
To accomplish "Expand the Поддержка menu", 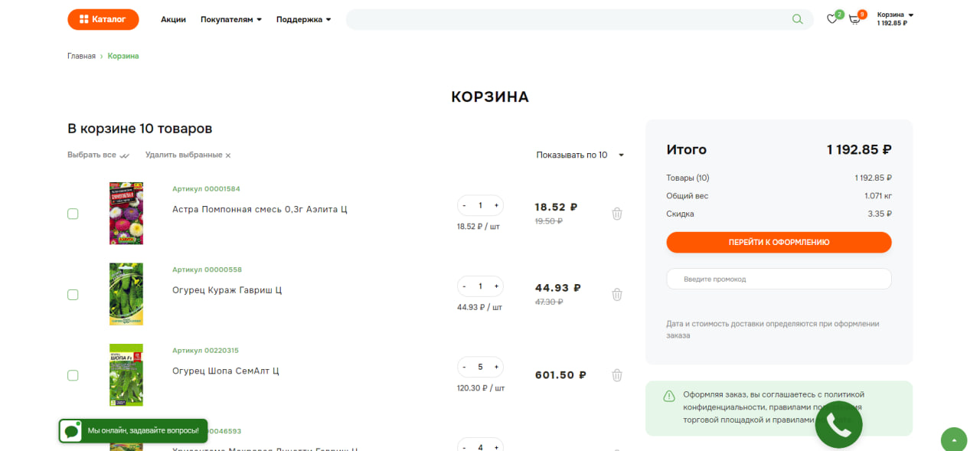I will click(303, 19).
